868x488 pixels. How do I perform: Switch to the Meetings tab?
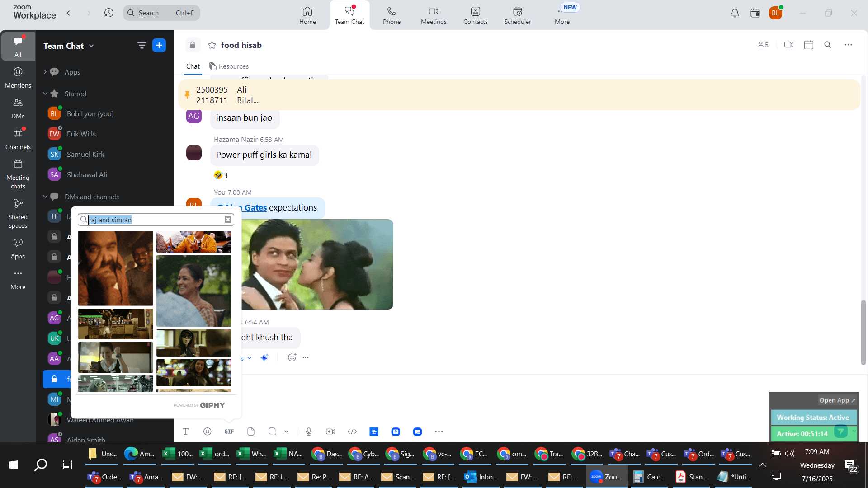(434, 15)
